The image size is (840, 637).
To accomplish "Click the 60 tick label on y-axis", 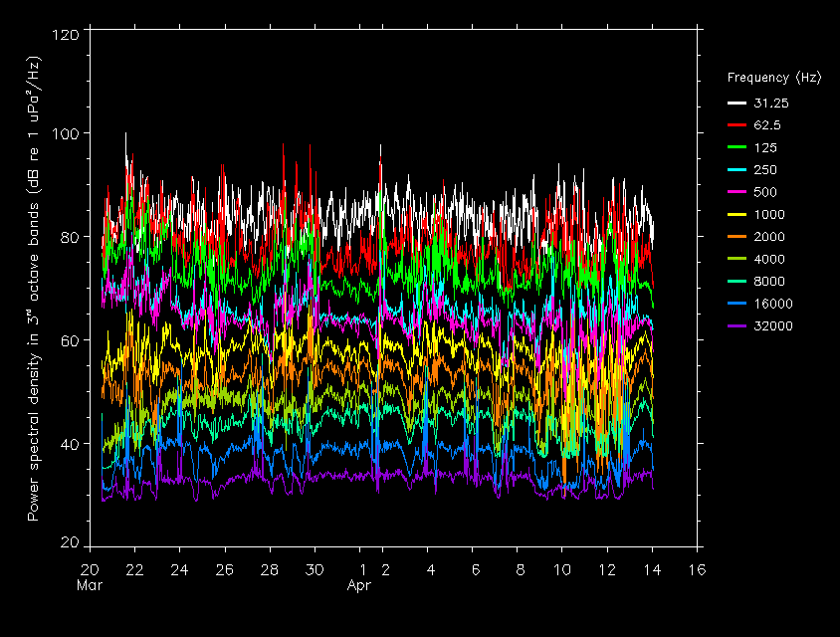I will [70, 340].
